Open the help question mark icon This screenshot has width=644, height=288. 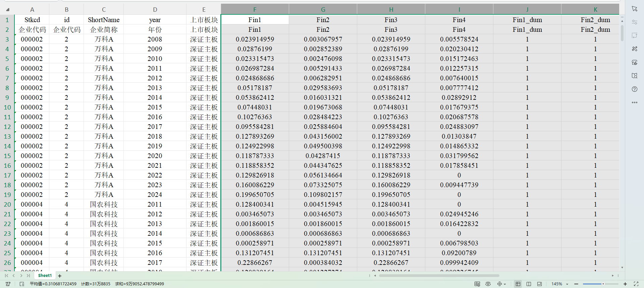click(x=634, y=89)
